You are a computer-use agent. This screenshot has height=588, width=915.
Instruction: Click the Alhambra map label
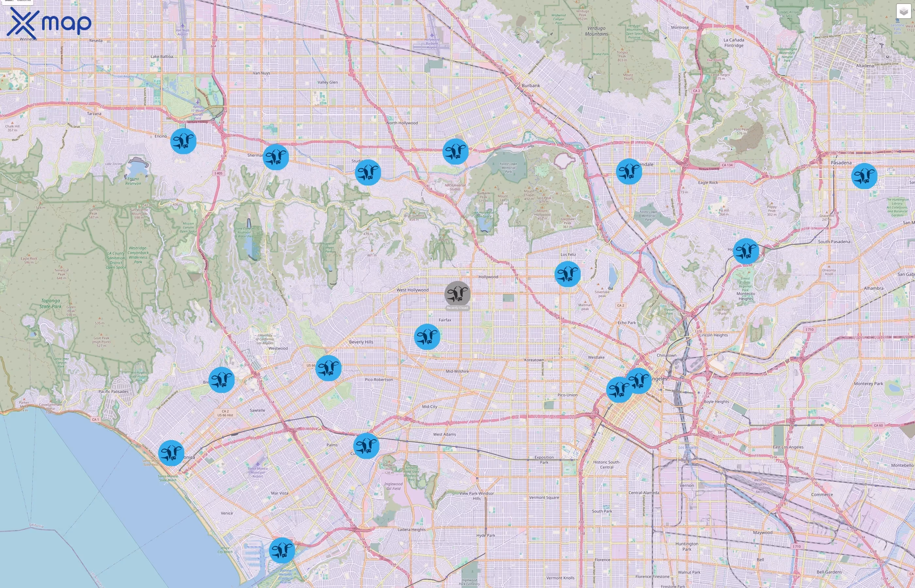(873, 288)
